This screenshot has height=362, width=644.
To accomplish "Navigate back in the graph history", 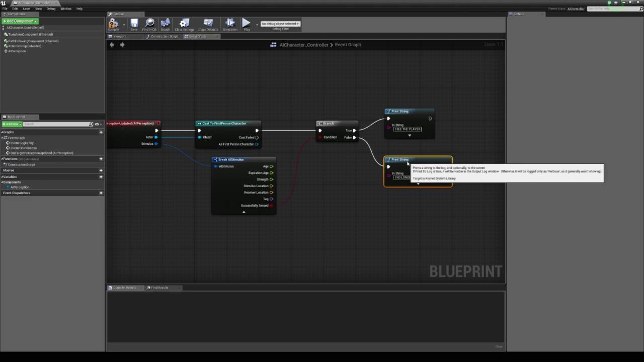I will [x=112, y=45].
